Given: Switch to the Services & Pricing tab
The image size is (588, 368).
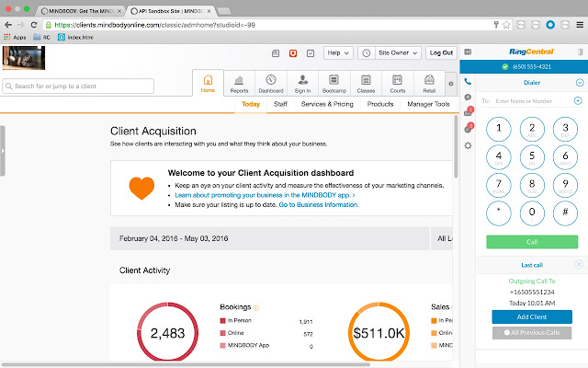Looking at the screenshot, I should (x=327, y=104).
